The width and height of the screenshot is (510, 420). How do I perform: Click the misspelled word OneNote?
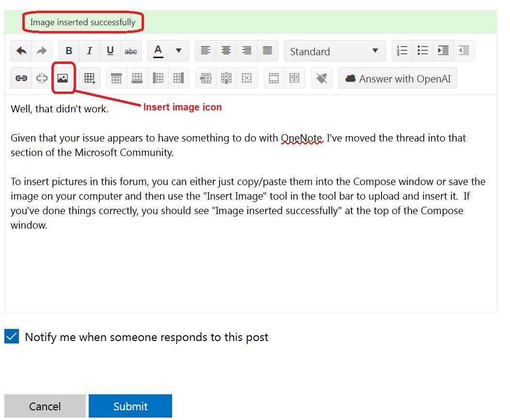point(302,138)
